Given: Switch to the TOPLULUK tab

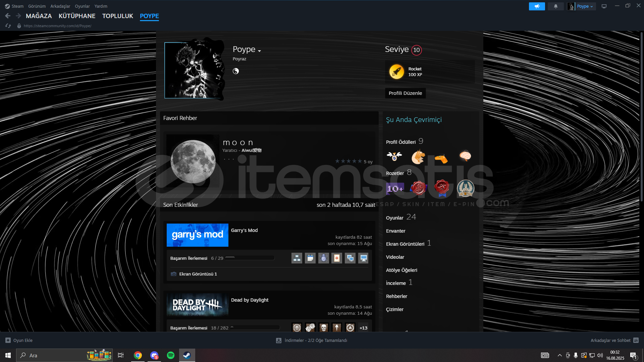Looking at the screenshot, I should [117, 16].
